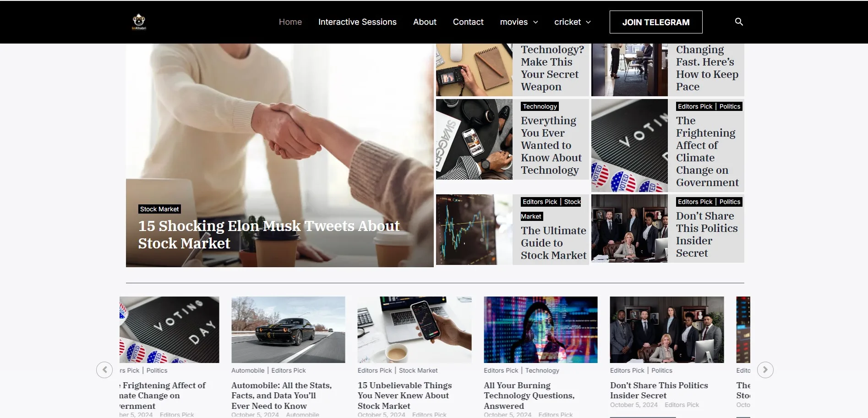The height and width of the screenshot is (418, 868).
Task: Open the Elon Musk tweets headline
Action: pos(269,235)
